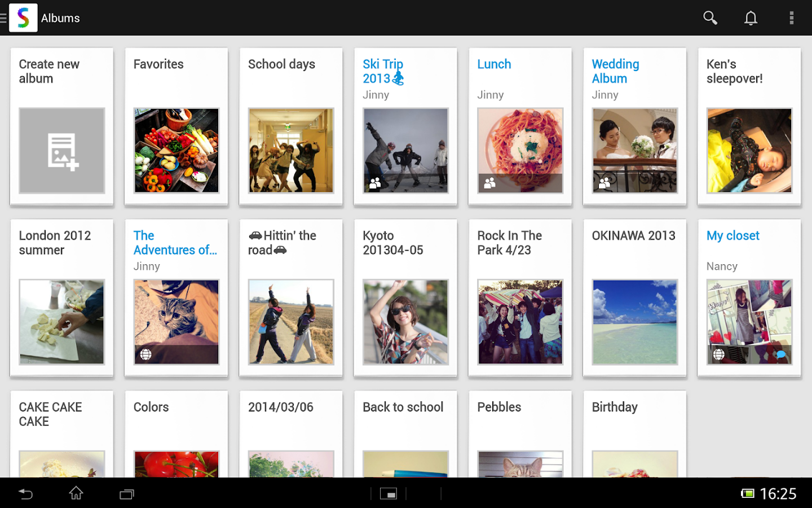This screenshot has height=508, width=812.
Task: Click the Kyoto 201304-05 title text
Action: [392, 243]
